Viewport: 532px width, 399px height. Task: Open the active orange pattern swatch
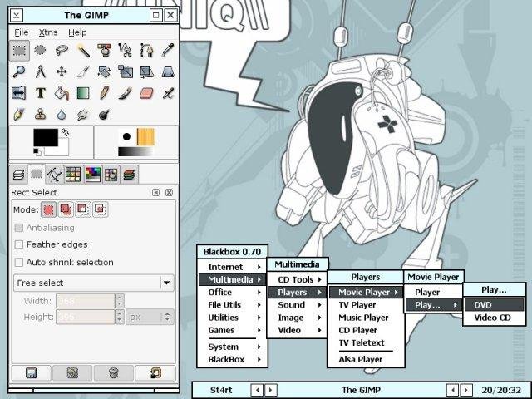(145, 136)
